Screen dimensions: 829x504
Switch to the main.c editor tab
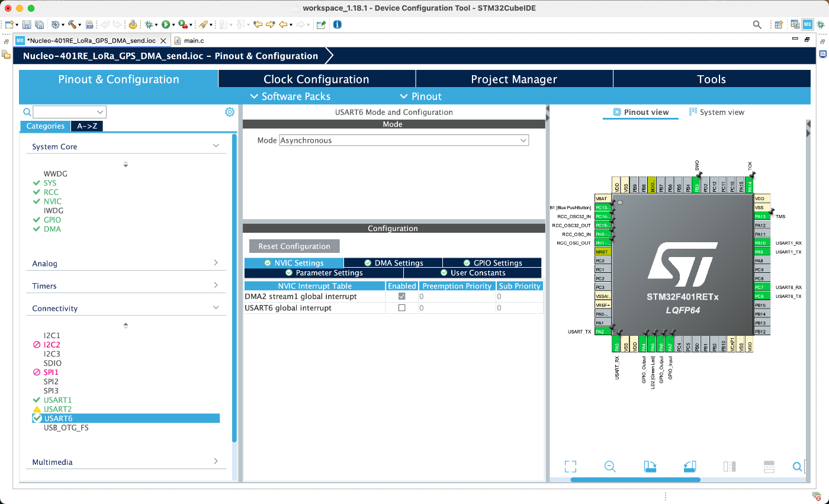point(189,41)
